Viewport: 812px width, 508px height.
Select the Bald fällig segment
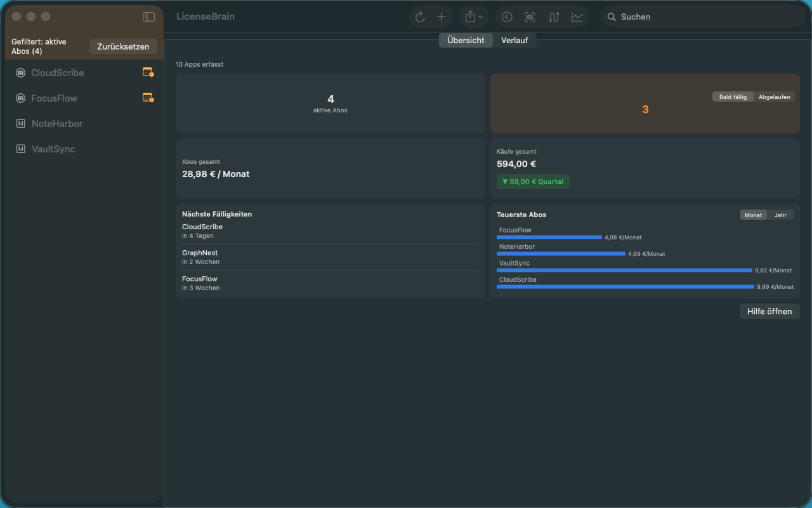coord(733,97)
